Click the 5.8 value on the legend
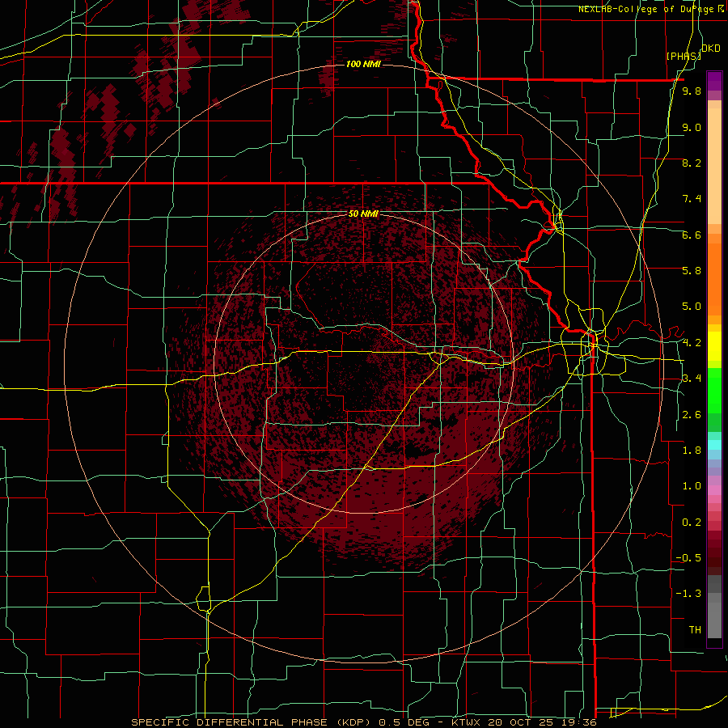 click(x=692, y=271)
